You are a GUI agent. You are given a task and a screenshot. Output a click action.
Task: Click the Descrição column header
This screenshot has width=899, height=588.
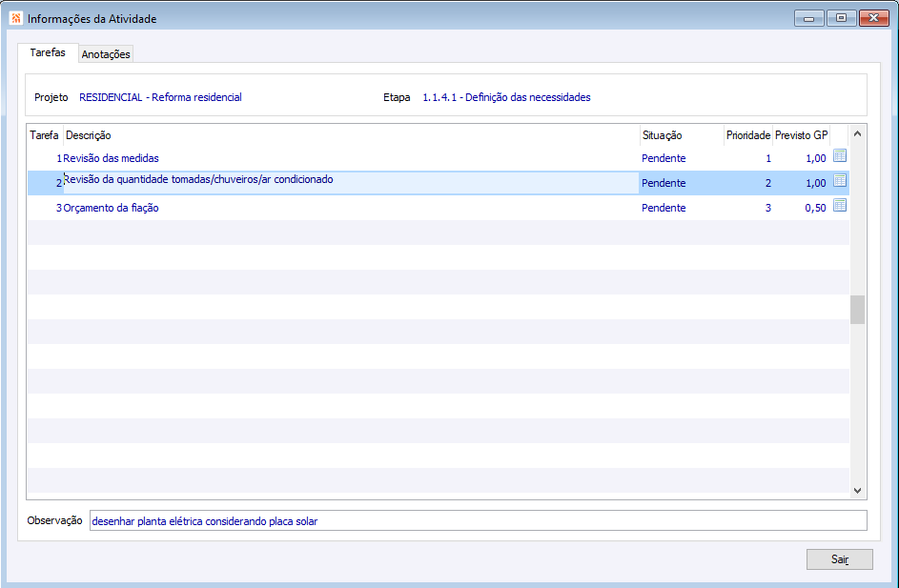point(352,135)
